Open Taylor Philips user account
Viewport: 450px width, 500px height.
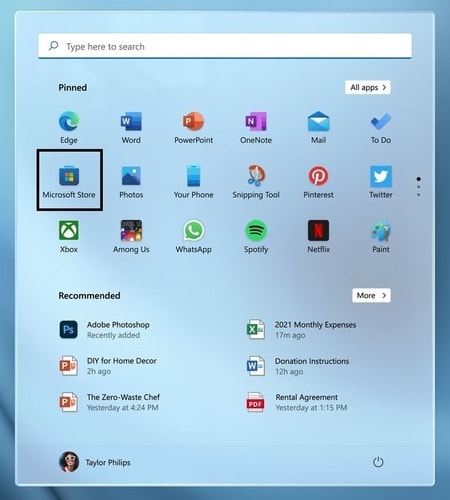point(95,462)
